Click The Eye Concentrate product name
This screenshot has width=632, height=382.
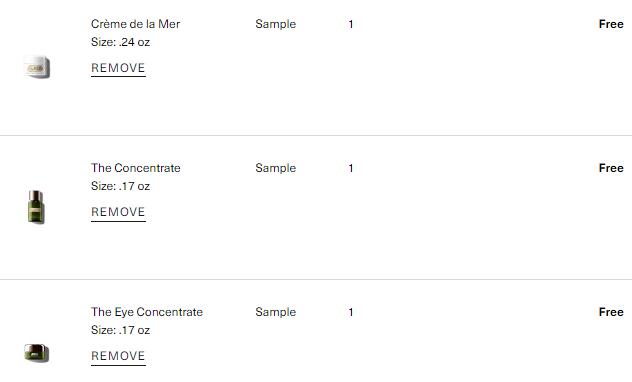point(147,311)
